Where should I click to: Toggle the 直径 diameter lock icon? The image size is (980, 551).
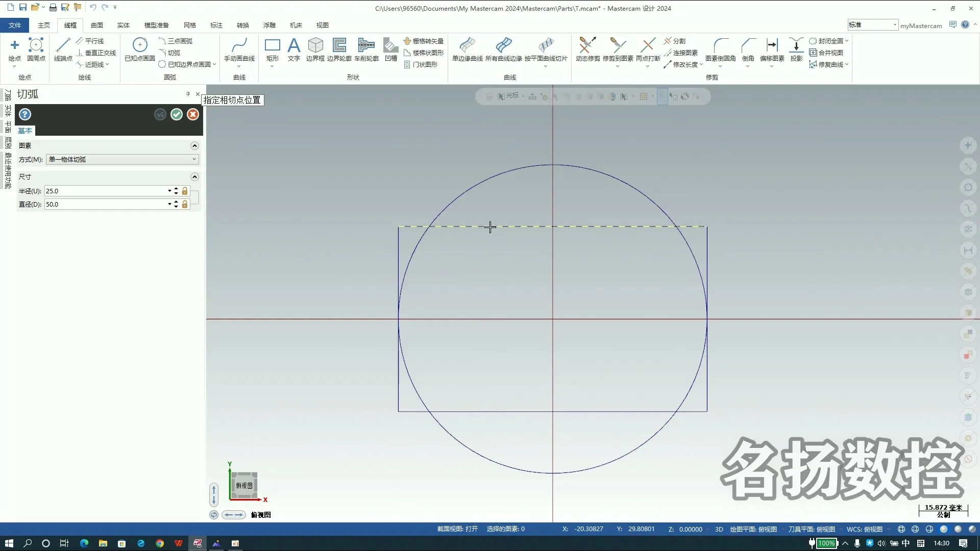pyautogui.click(x=185, y=204)
